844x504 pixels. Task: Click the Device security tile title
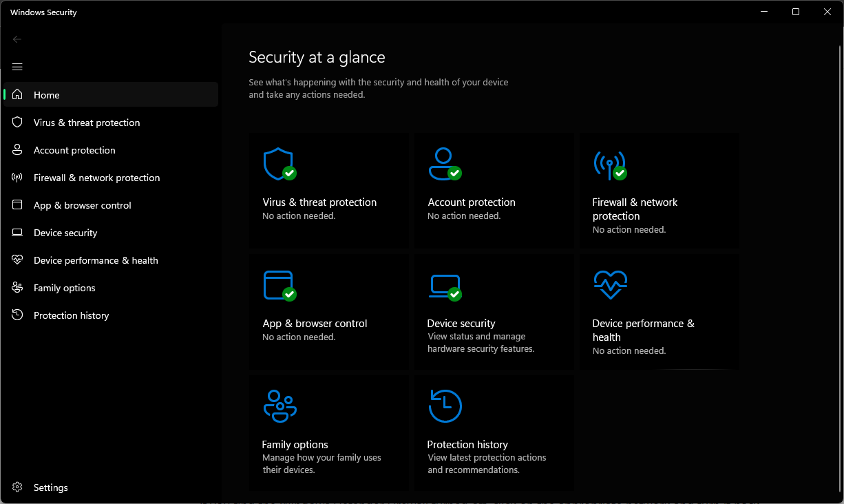coord(461,324)
